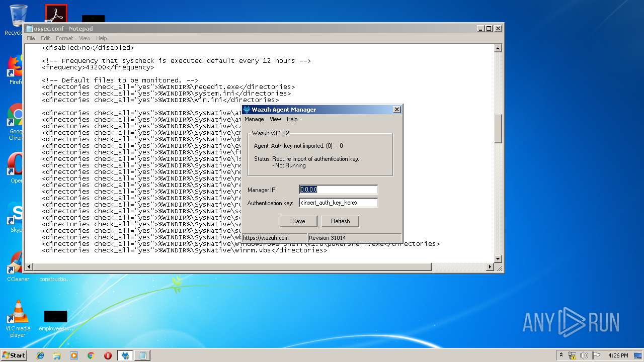
Task: Click the volume speaker tray icon
Action: 584,355
